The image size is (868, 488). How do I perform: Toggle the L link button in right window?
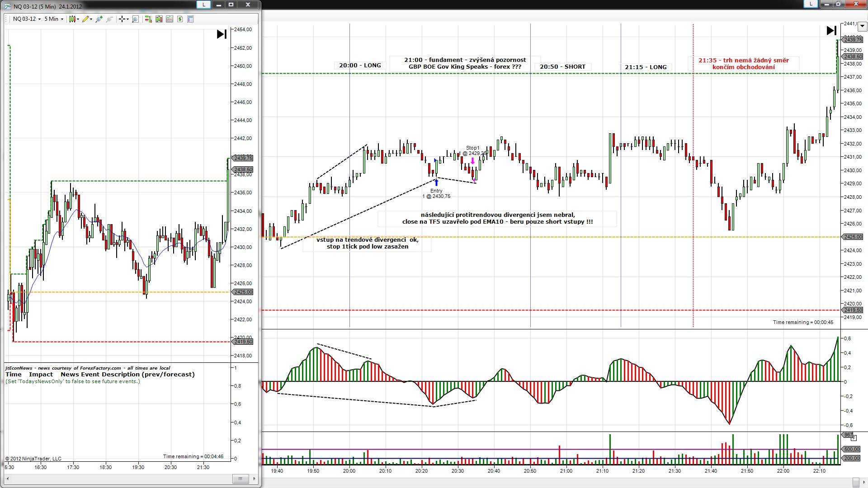click(811, 4)
